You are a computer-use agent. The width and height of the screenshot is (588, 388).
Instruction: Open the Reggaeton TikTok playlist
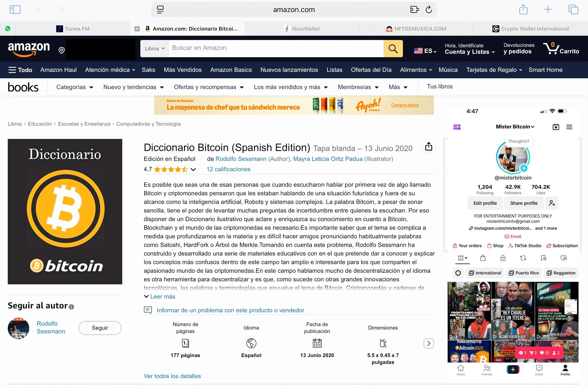tap(561, 273)
